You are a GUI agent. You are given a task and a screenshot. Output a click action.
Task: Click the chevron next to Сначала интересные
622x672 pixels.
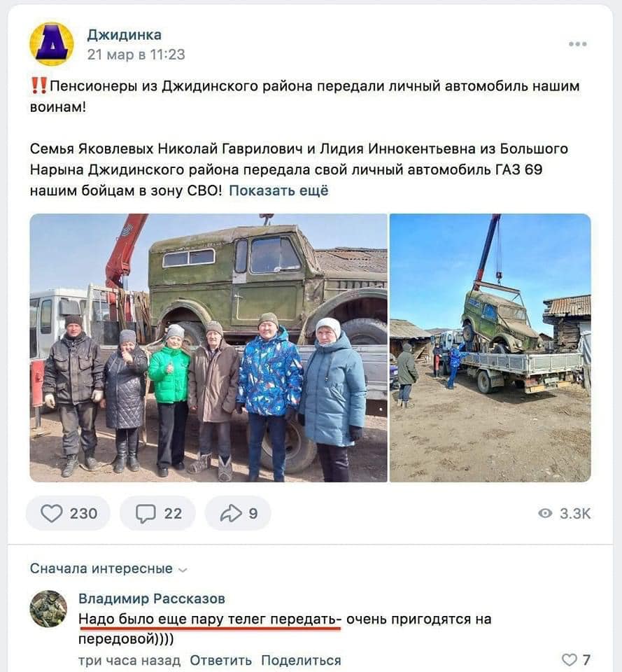tap(183, 570)
